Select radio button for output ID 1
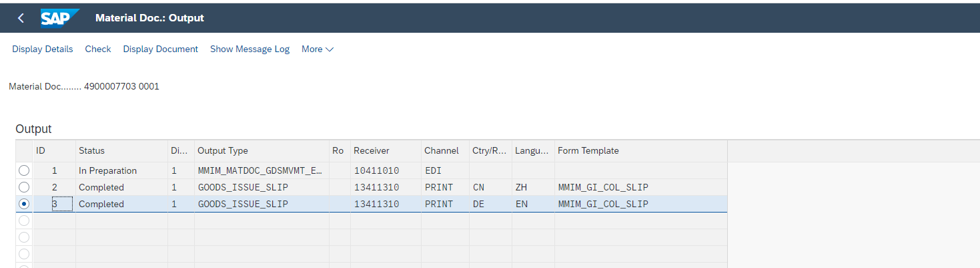 point(24,170)
